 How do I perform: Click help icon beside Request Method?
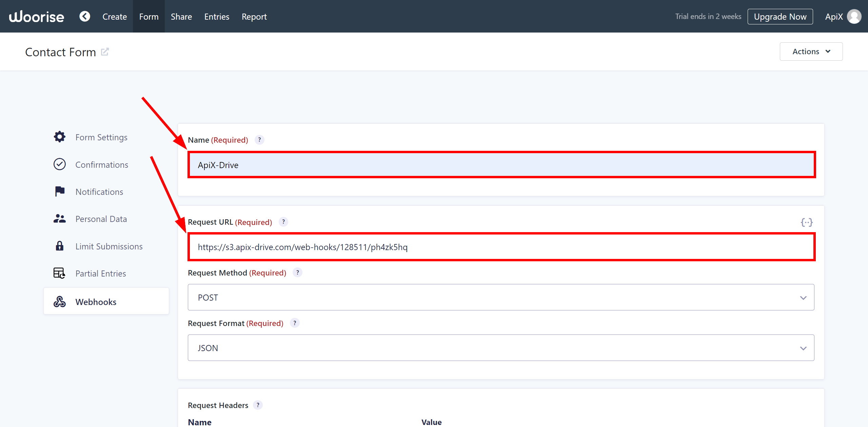coord(297,272)
